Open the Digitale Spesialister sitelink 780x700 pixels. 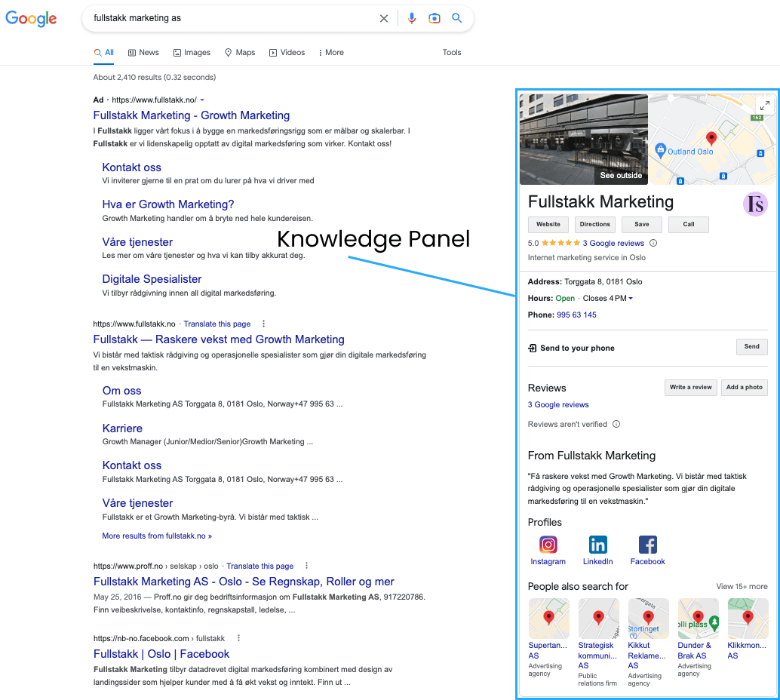click(152, 279)
